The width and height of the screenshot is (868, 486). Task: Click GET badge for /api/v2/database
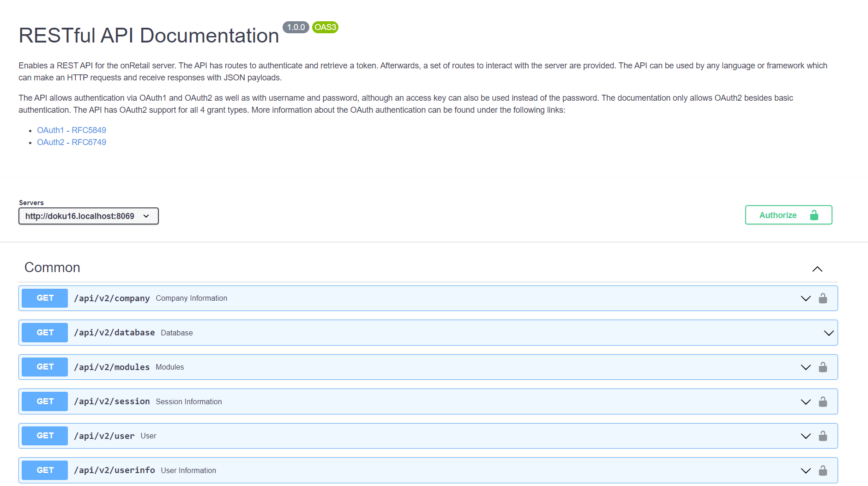[x=45, y=333]
